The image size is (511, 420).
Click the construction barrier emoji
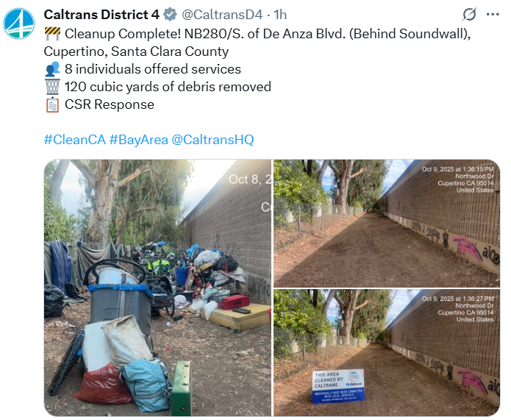[x=52, y=34]
